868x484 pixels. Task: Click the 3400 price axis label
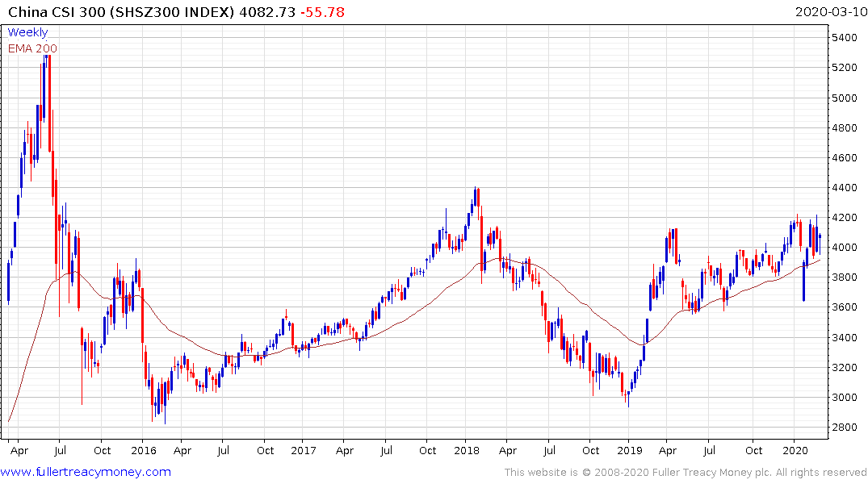pyautogui.click(x=845, y=337)
